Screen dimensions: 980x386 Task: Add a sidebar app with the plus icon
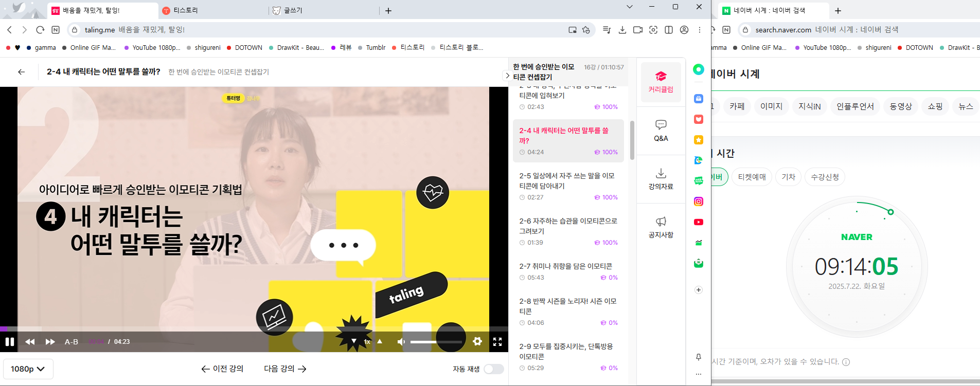pyautogui.click(x=699, y=290)
